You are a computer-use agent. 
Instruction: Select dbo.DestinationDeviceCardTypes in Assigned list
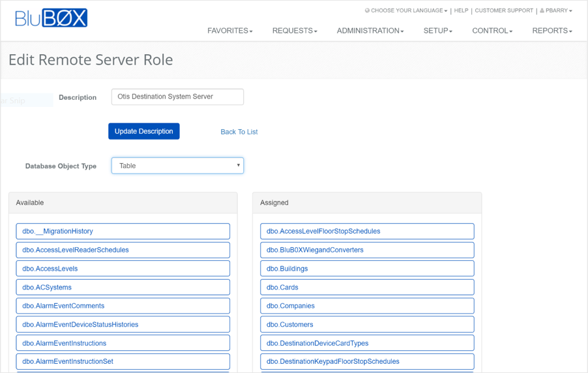coord(367,343)
